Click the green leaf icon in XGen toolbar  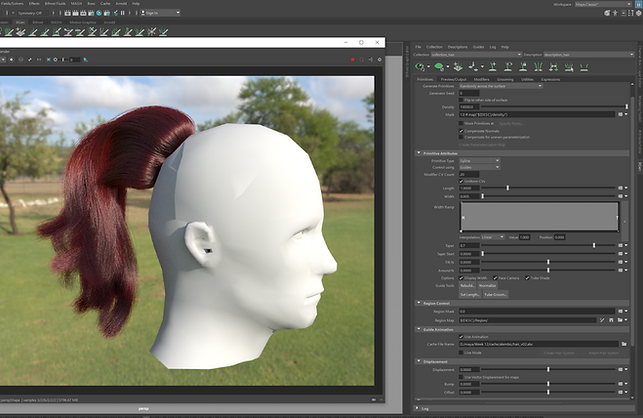pyautogui.click(x=439, y=66)
